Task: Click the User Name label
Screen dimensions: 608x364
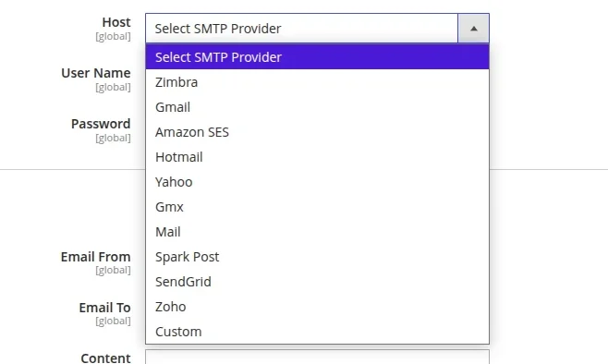Action: [x=96, y=73]
